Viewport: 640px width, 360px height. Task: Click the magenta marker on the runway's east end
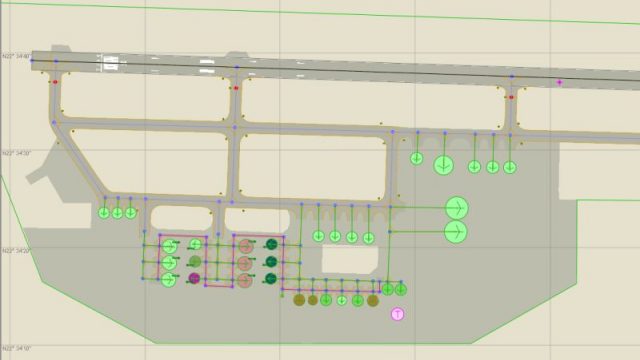pos(559,82)
